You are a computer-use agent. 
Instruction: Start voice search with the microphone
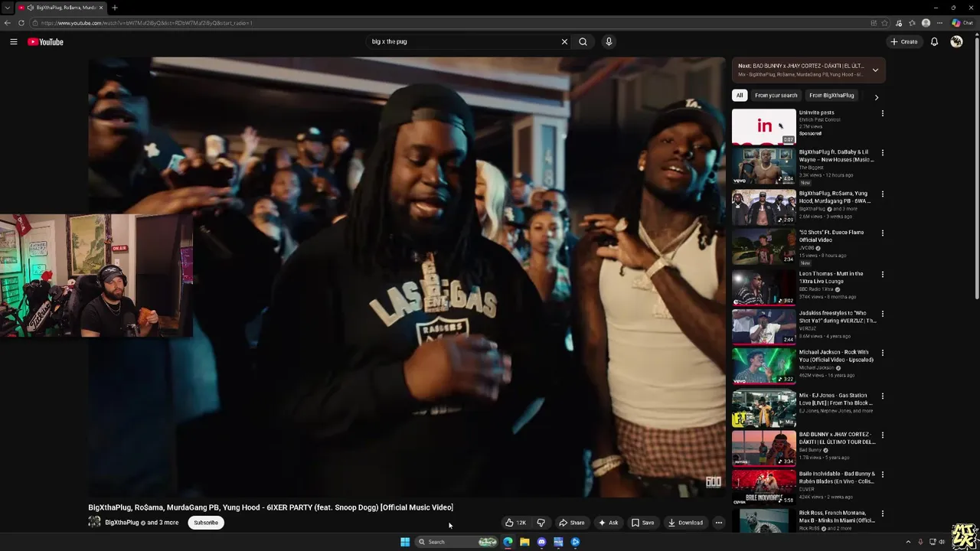coord(609,42)
